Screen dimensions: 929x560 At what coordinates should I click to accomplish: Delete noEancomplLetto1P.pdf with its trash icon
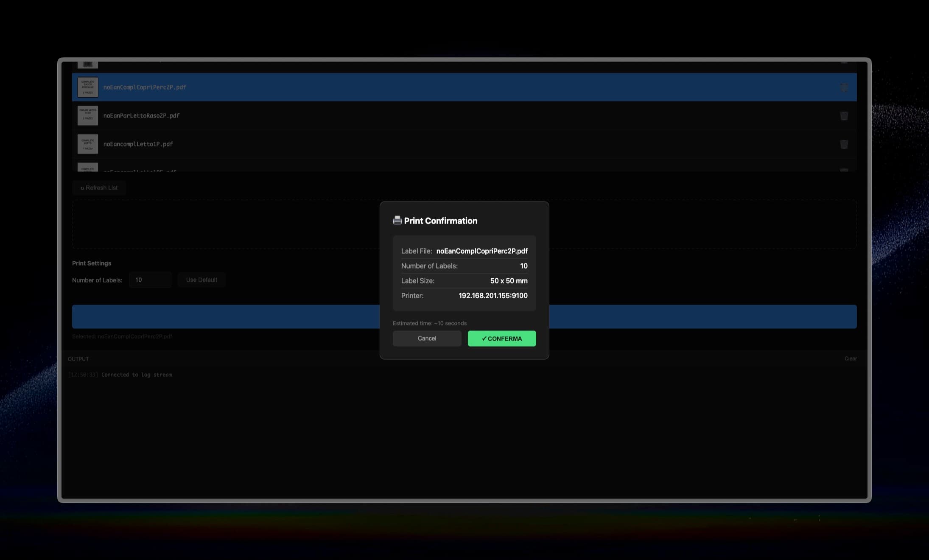point(844,144)
